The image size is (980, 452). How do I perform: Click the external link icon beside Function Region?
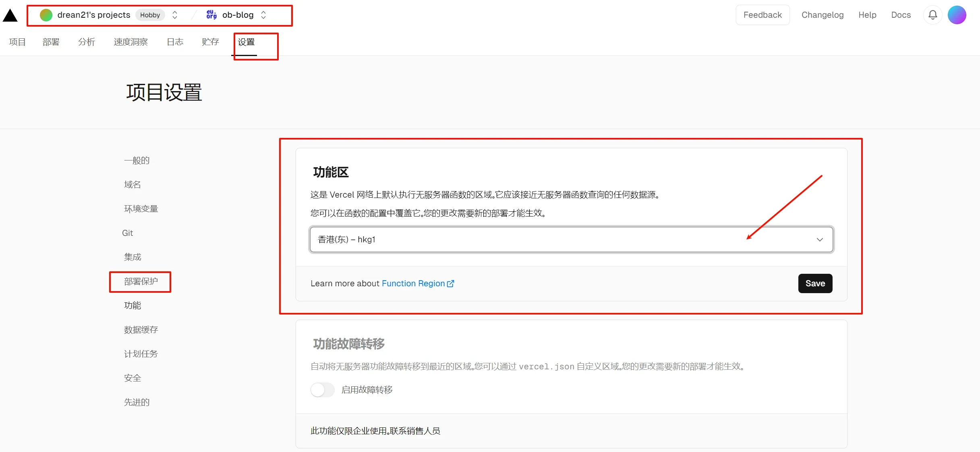pos(451,283)
